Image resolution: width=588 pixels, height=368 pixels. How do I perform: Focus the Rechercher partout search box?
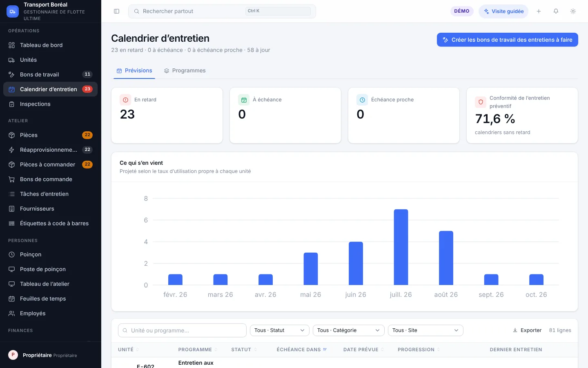[x=222, y=11]
